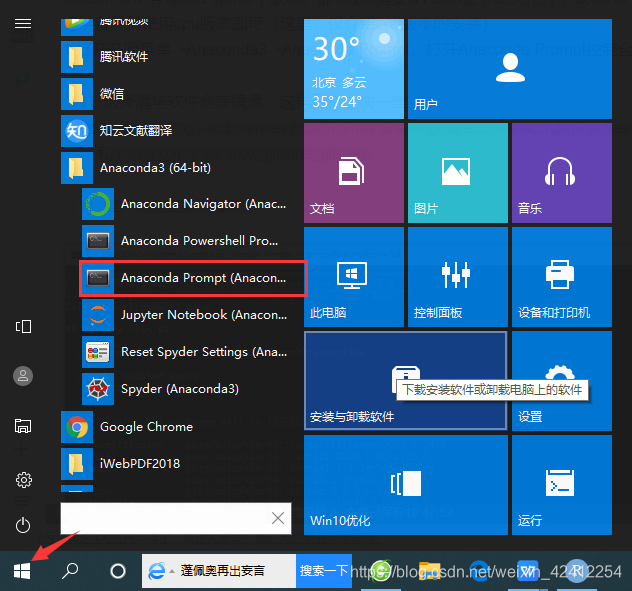Open Anaconda Prompt from the app list

click(x=193, y=278)
